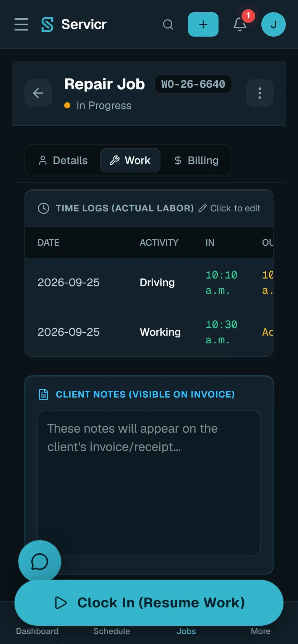Focus the client notes text area
This screenshot has height=644, width=298.
pyautogui.click(x=149, y=483)
